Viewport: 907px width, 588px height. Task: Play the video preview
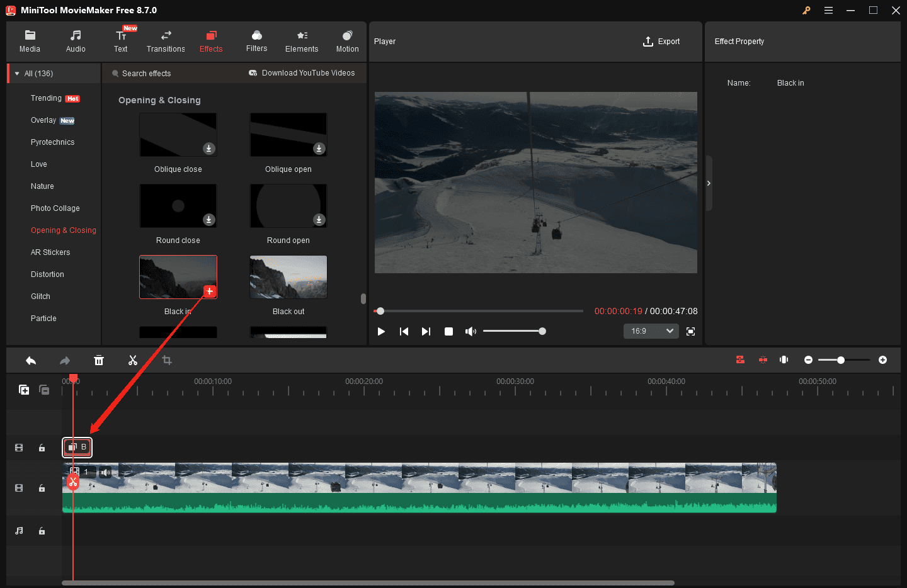coord(381,331)
